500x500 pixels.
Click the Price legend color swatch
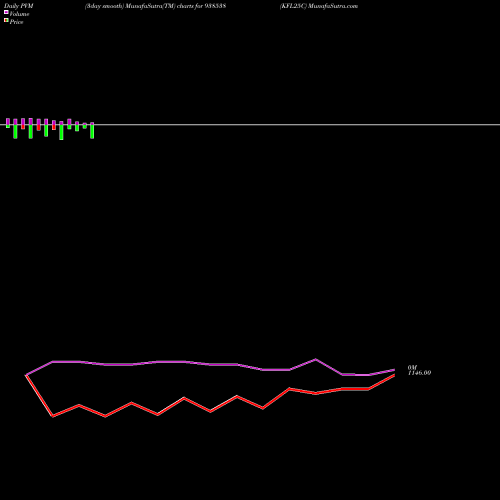6,20
